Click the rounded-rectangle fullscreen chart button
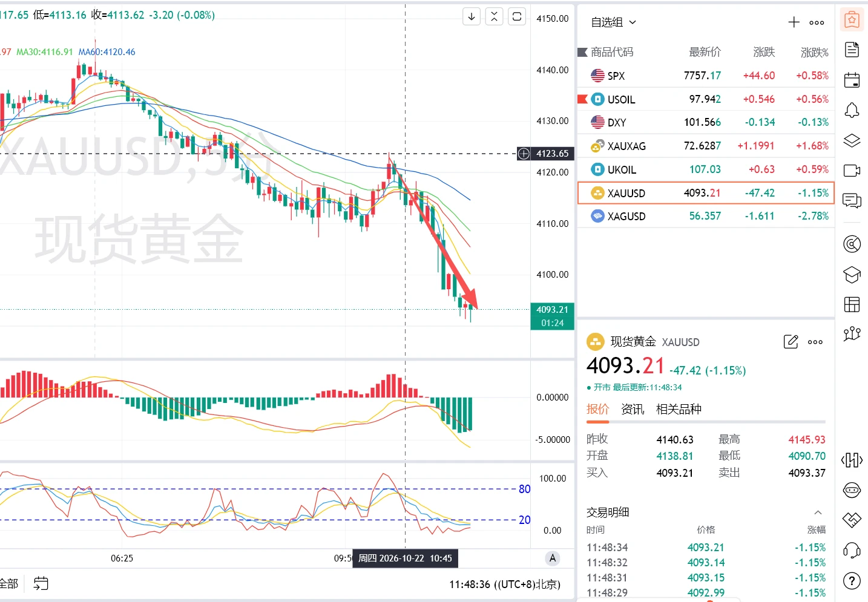The image size is (868, 602). 517,16
